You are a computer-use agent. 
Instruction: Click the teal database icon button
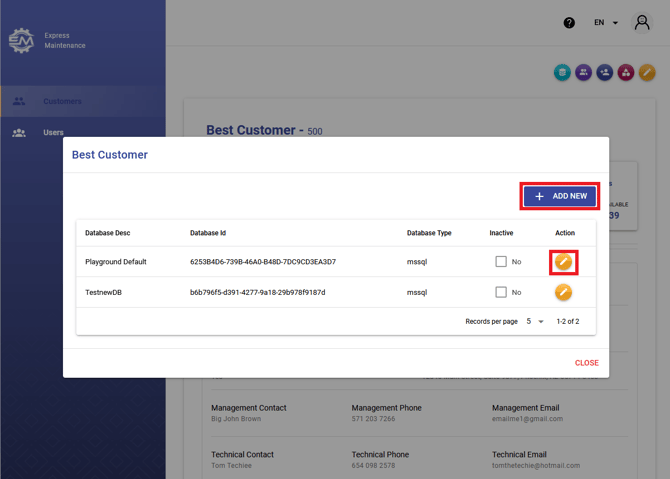click(x=563, y=73)
